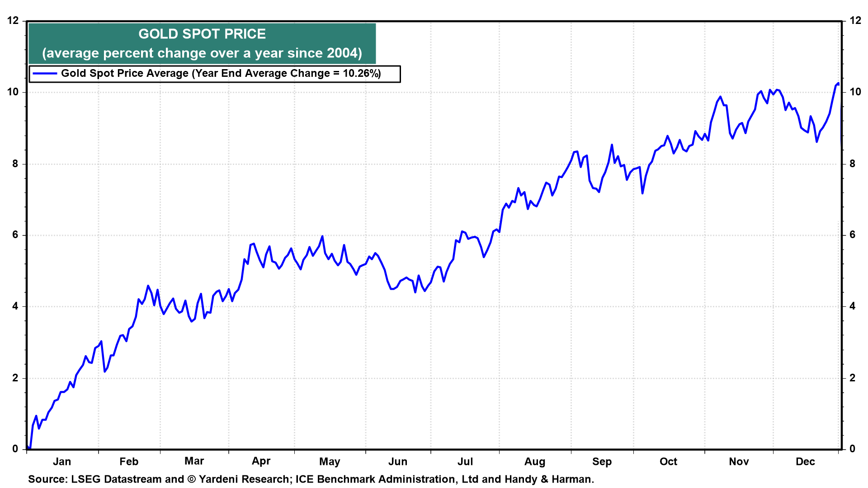This screenshot has width=868, height=488.
Task: Click the Apr month label
Action: pos(261,461)
